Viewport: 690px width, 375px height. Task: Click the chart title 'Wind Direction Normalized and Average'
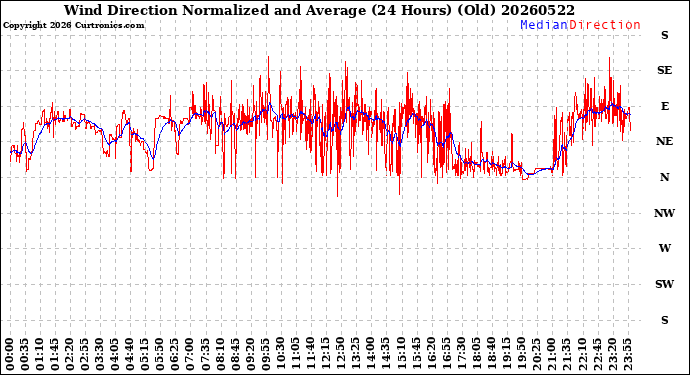215,10
